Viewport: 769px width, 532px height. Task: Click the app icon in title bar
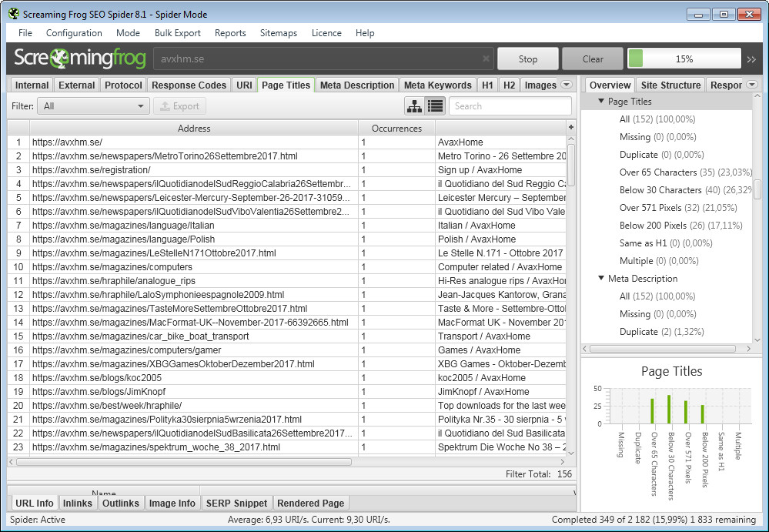click(x=14, y=14)
